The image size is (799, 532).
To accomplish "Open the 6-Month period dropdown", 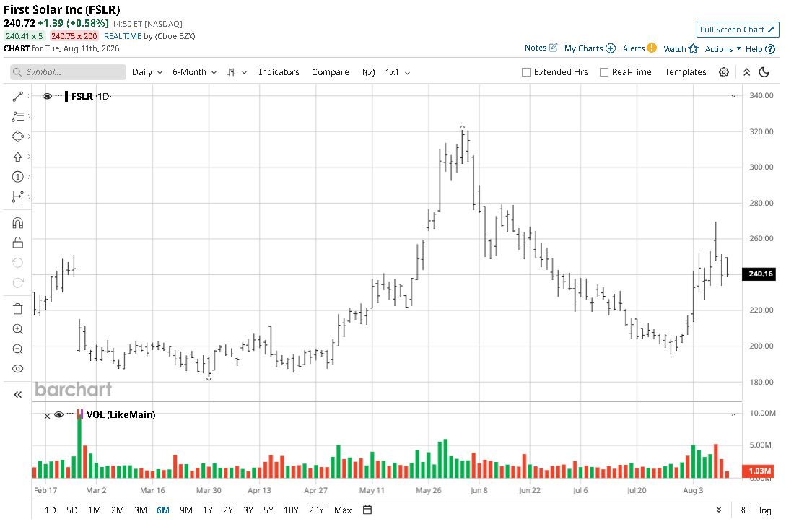I will click(x=195, y=72).
